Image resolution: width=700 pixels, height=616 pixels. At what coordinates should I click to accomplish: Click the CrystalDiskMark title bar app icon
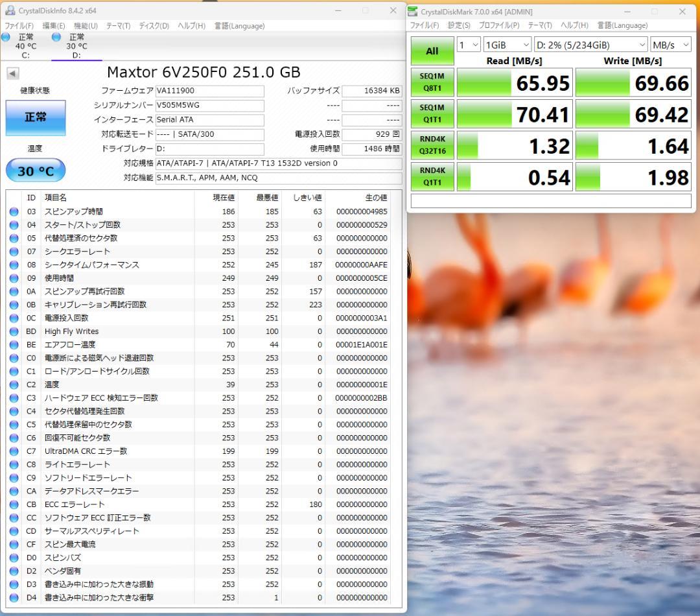412,11
